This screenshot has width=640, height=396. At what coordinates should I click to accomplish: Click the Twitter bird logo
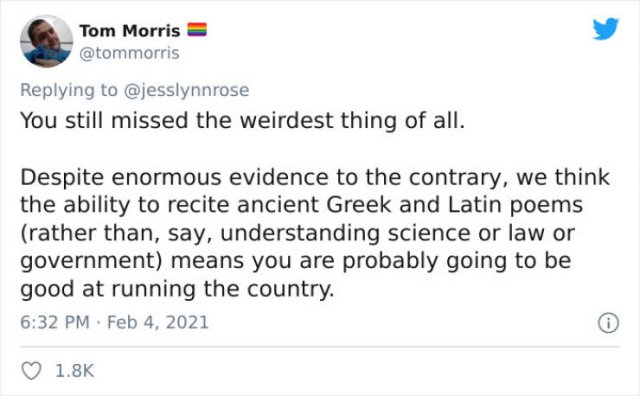tap(606, 29)
